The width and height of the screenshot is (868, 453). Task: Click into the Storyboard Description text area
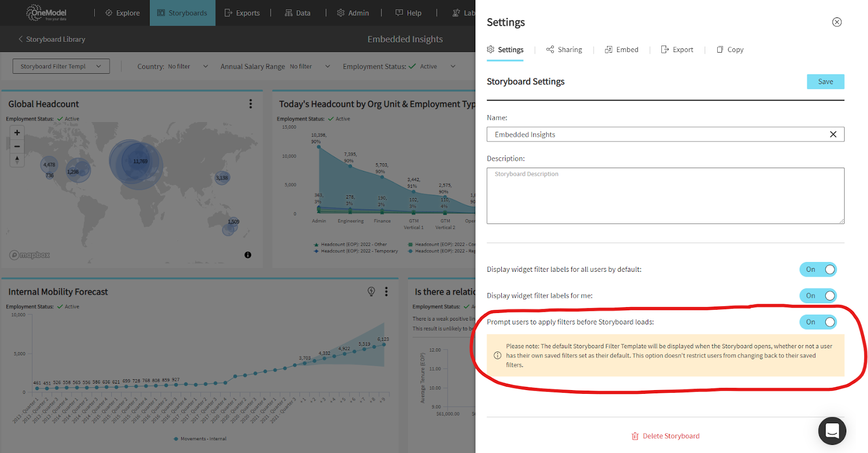pyautogui.click(x=665, y=196)
